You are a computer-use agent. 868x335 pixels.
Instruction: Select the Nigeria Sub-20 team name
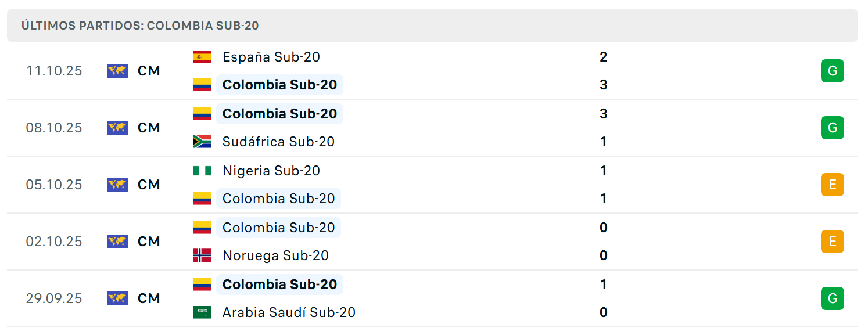[x=271, y=171]
